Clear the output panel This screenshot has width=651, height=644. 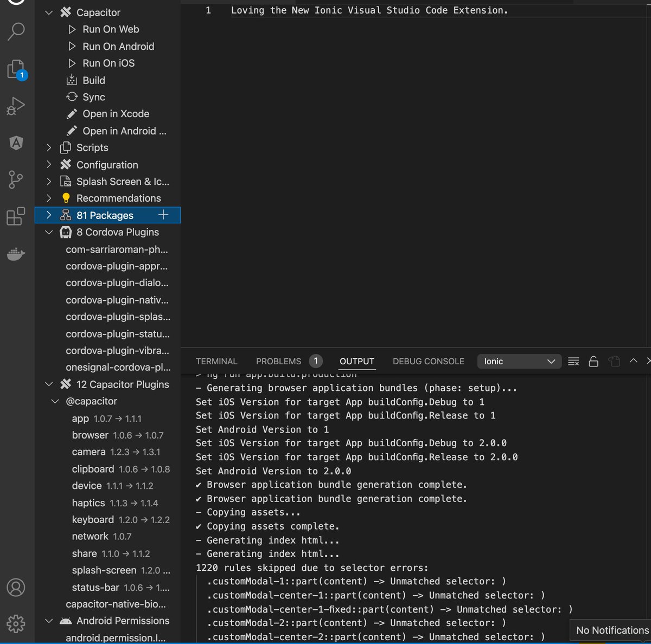(573, 362)
